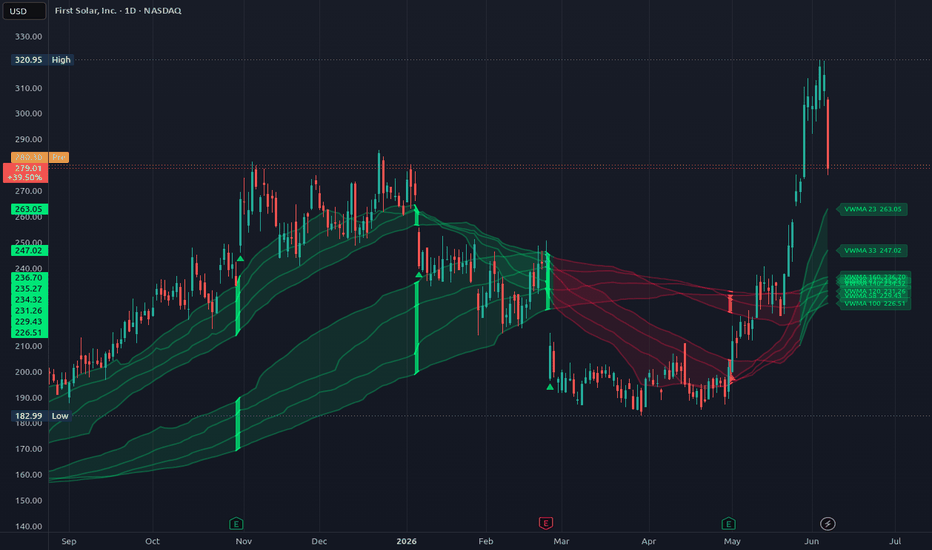Image resolution: width=932 pixels, height=550 pixels.
Task: Click the Sep label on time axis
Action: (x=69, y=541)
